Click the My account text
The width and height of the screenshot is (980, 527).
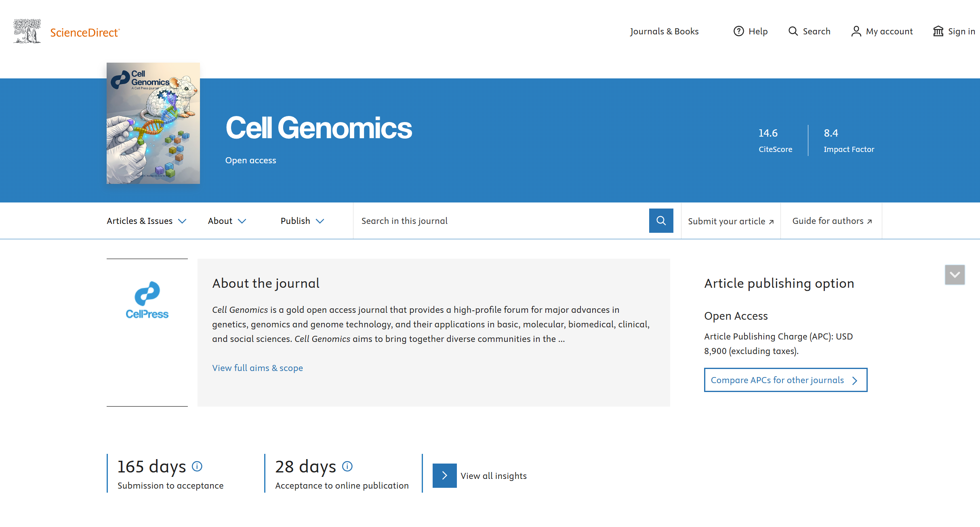(890, 31)
